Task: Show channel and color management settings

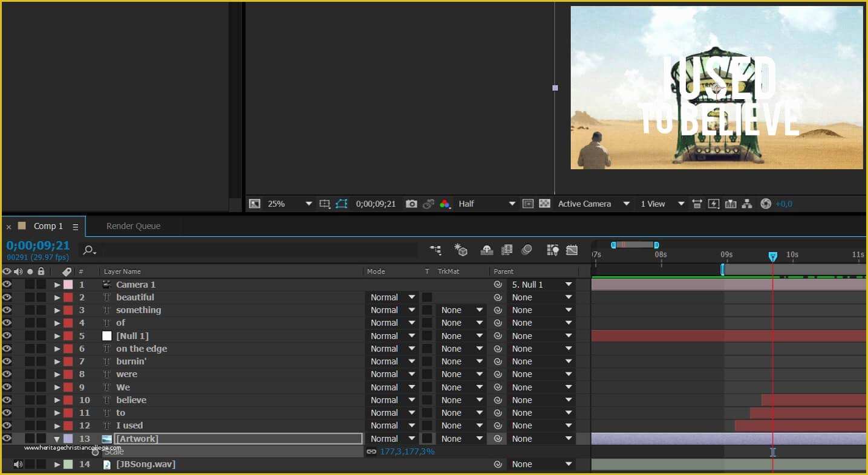Action: 445,204
